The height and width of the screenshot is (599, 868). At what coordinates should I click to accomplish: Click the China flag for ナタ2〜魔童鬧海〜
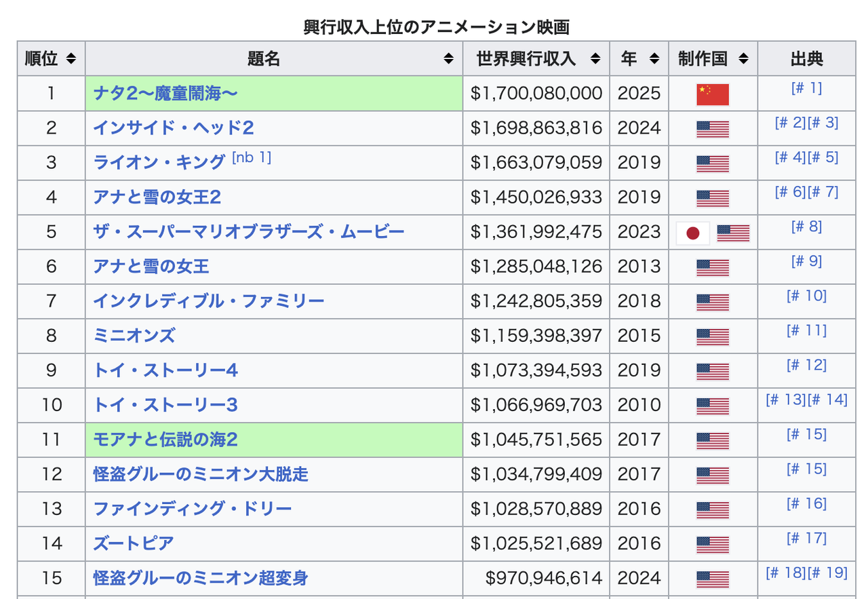[713, 94]
